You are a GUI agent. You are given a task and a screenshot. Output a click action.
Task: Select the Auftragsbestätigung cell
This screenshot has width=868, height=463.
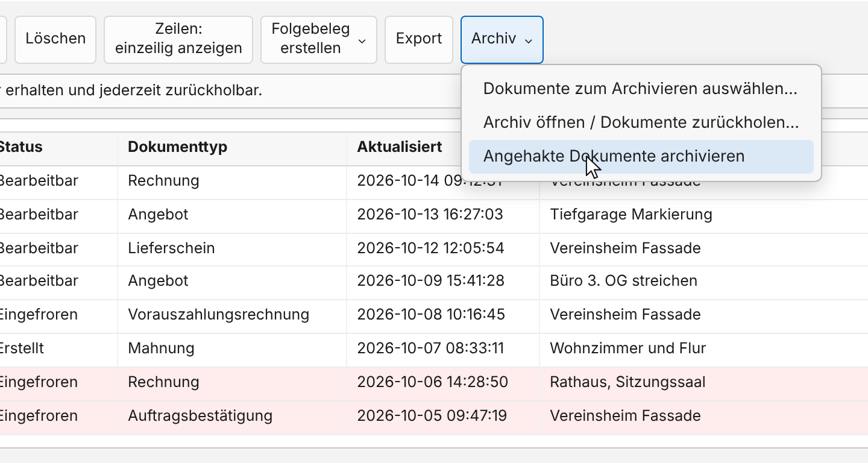[x=232, y=417]
